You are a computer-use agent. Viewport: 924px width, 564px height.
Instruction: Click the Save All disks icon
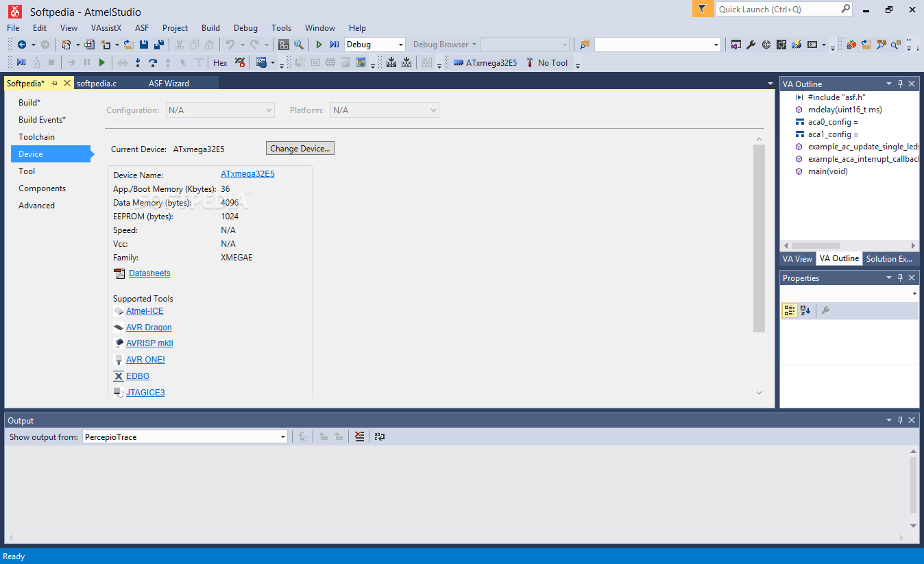tap(159, 45)
